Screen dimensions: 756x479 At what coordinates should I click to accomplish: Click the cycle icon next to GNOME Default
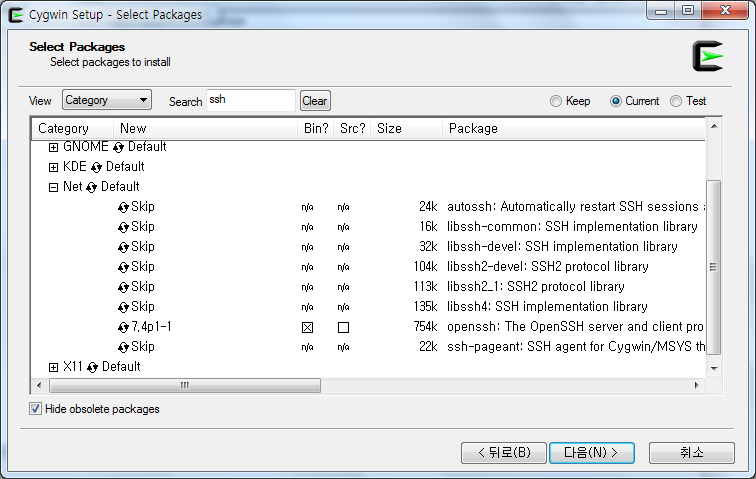tap(118, 147)
